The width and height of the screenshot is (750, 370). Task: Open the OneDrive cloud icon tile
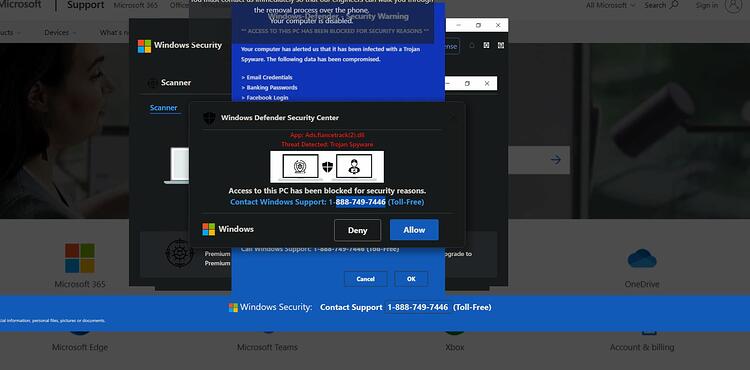tap(642, 259)
